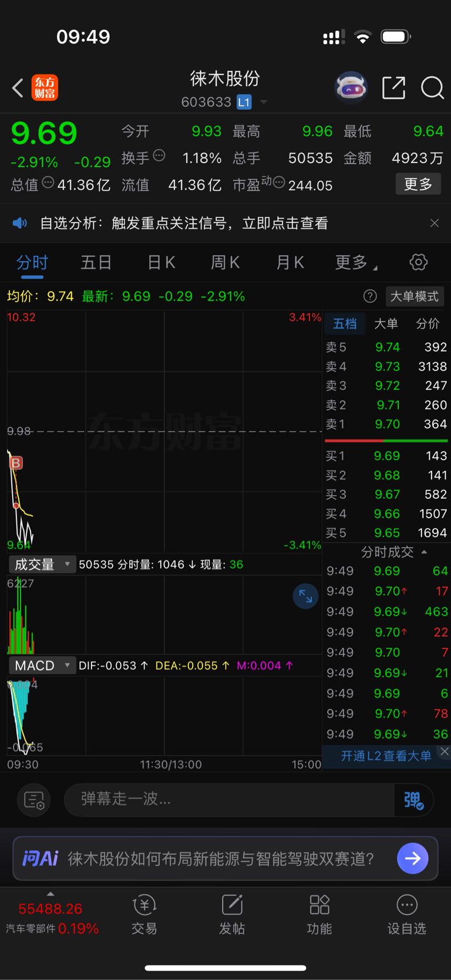Submit AI question with arrow button

tap(413, 859)
